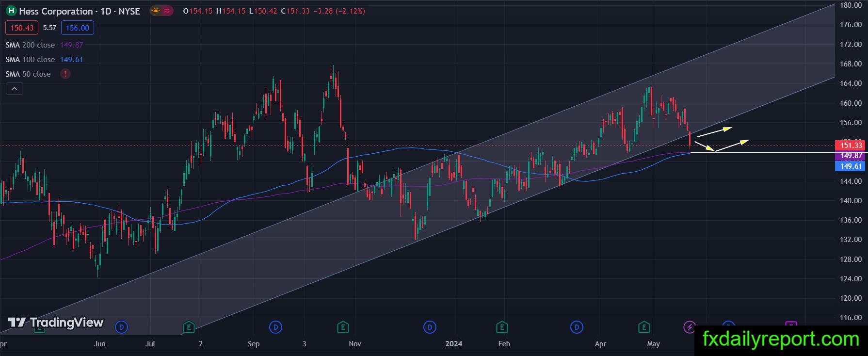Click the Jun label on the time axis
868x356 pixels.
(99, 343)
